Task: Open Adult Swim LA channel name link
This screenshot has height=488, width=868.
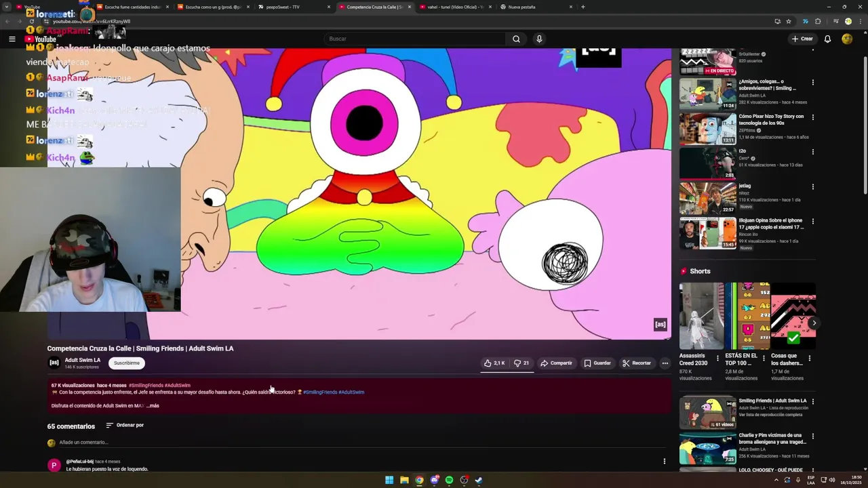Action: [83, 360]
